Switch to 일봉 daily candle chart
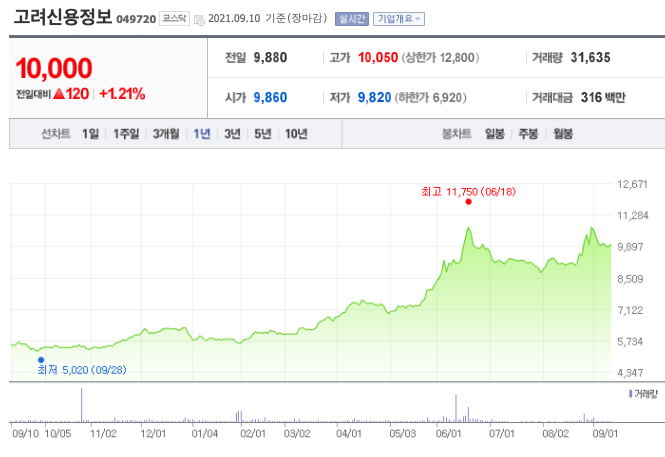 495,134
